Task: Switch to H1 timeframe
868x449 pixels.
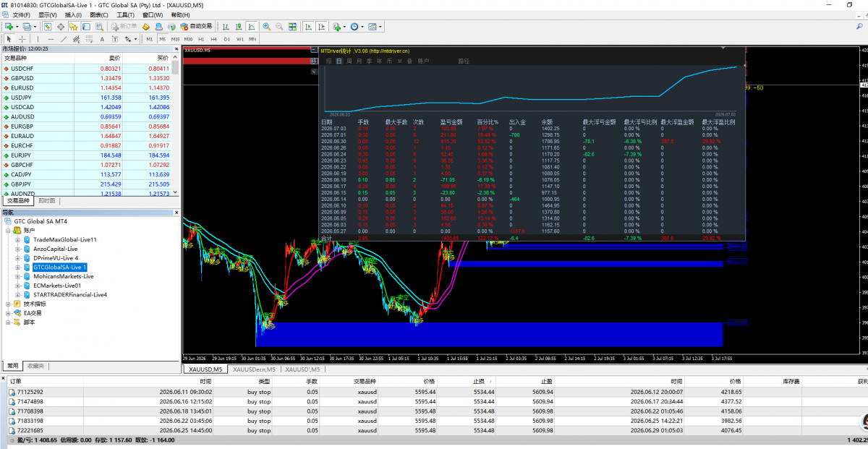Action: (201, 39)
